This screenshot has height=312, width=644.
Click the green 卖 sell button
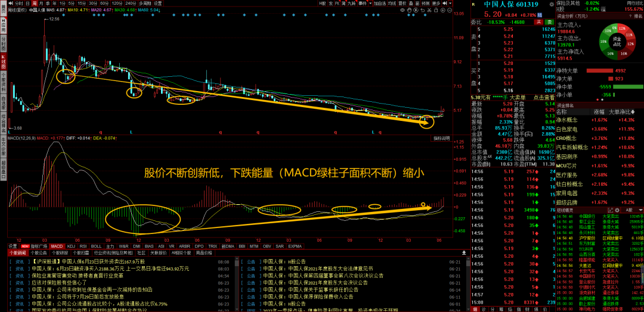click(549, 21)
